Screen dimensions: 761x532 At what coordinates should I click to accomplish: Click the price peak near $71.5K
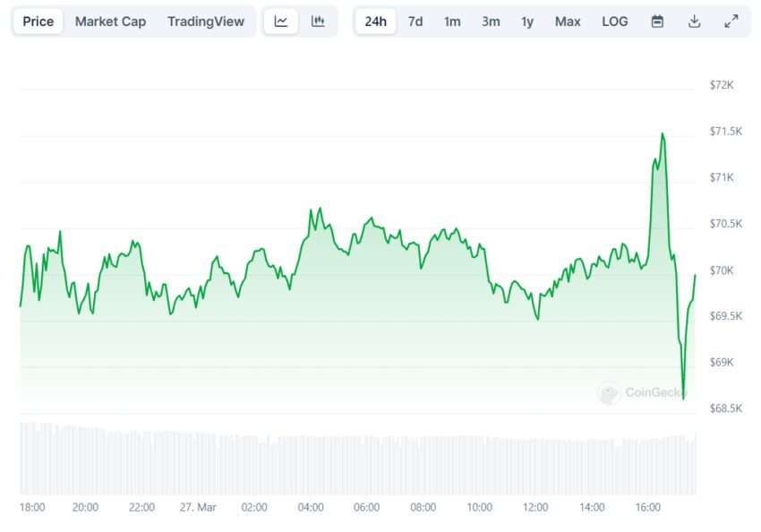click(663, 134)
